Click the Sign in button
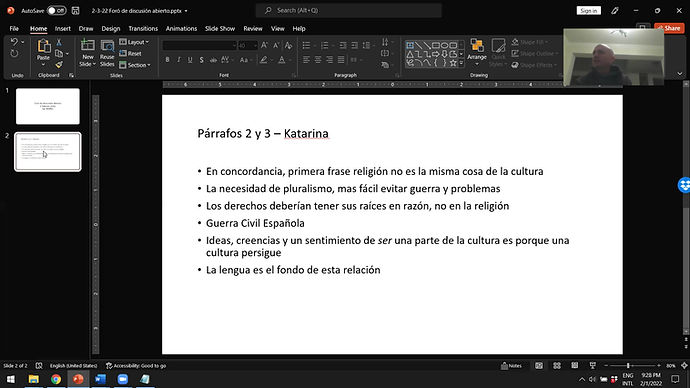690x388 pixels. [588, 11]
